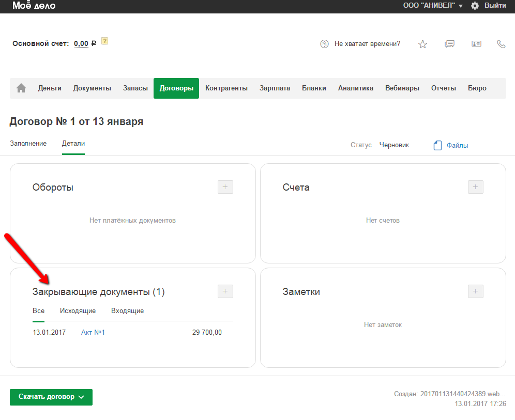Add new item in Обороты panel
The width and height of the screenshot is (515, 420).
225,187
